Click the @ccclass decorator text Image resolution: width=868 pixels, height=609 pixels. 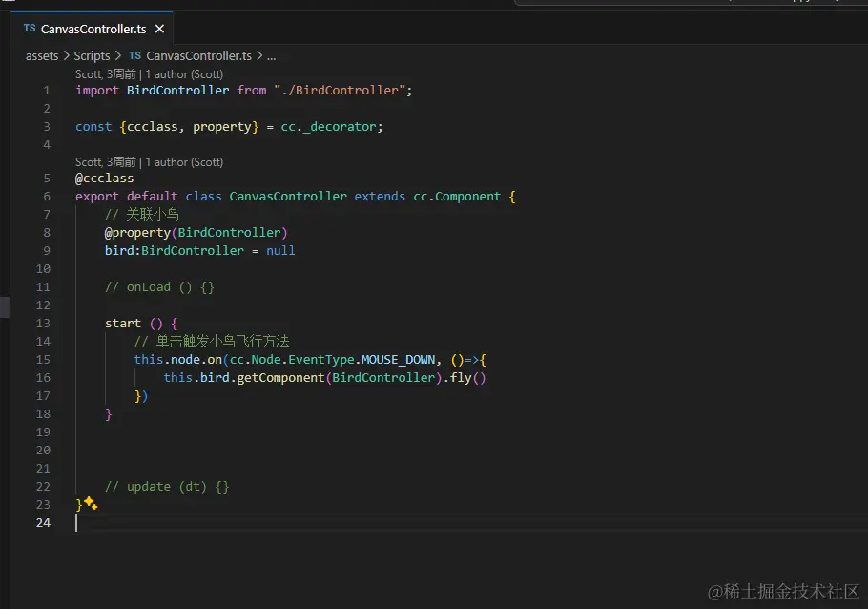pos(105,178)
